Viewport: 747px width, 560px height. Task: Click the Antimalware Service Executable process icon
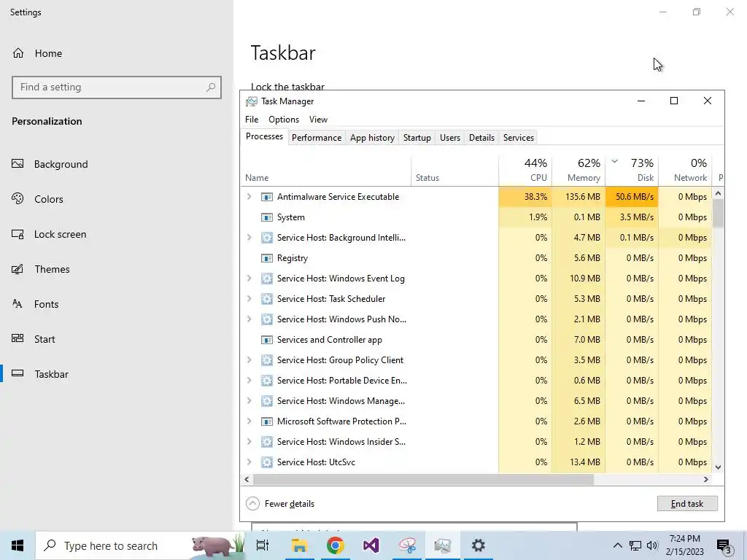267,197
